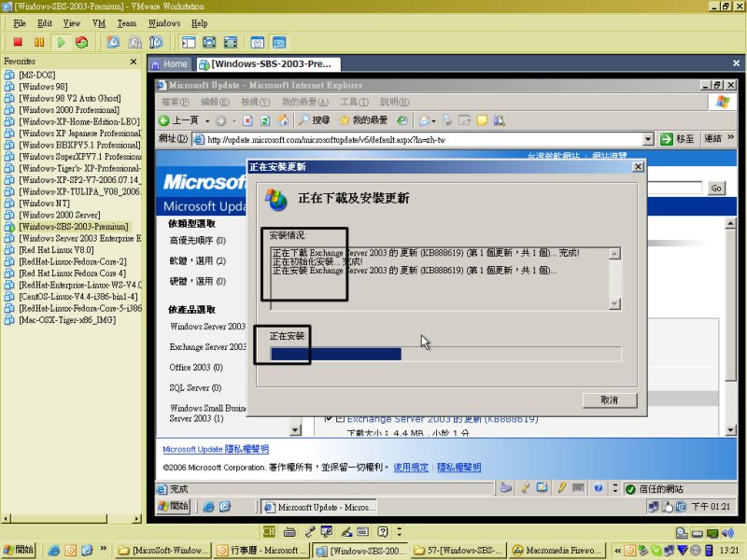Image resolution: width=747 pixels, height=560 pixels.
Task: Click the Exchange Server 2003 KB888619 update link
Action: click(443, 419)
